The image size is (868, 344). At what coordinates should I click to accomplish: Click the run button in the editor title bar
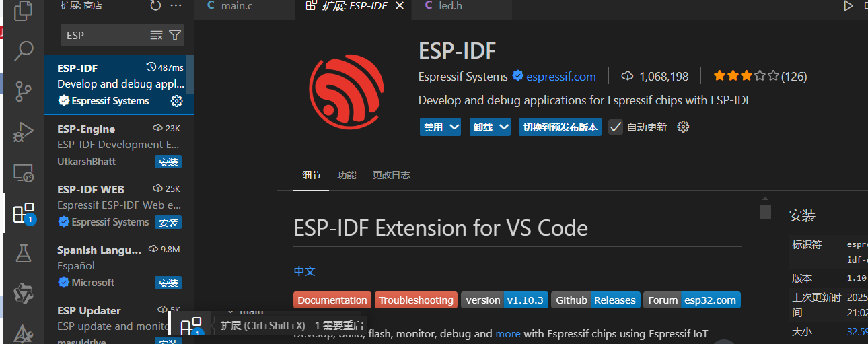(848, 6)
